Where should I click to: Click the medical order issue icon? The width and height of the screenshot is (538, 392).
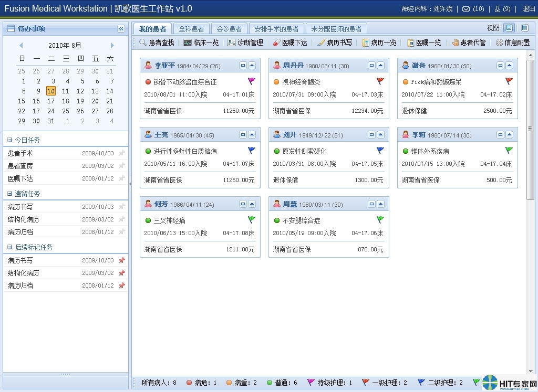[276, 43]
